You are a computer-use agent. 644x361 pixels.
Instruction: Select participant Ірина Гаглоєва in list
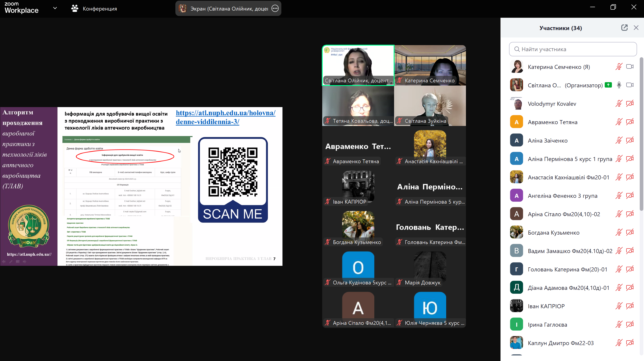pyautogui.click(x=573, y=324)
